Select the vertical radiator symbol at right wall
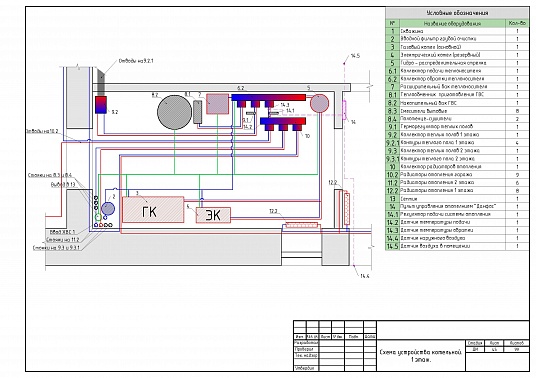536x378 pixels. point(347,209)
